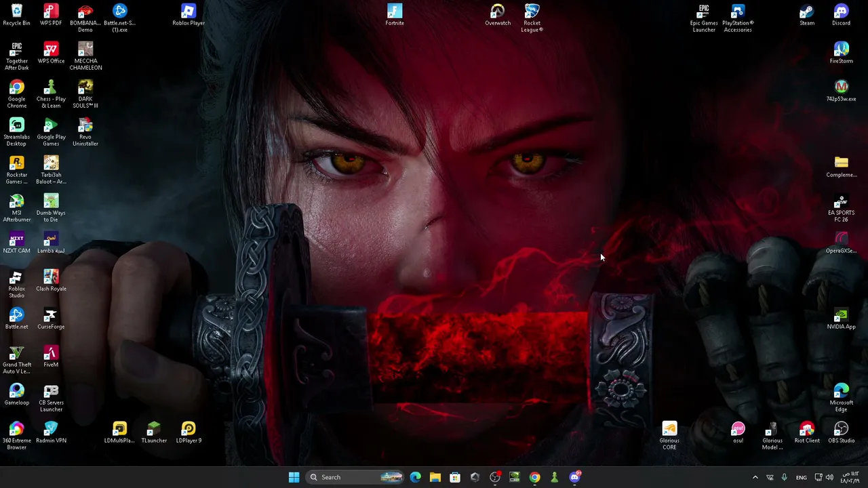Launch the Overwatch desktop shortcut
The width and height of the screenshot is (868, 488).
[x=498, y=15]
